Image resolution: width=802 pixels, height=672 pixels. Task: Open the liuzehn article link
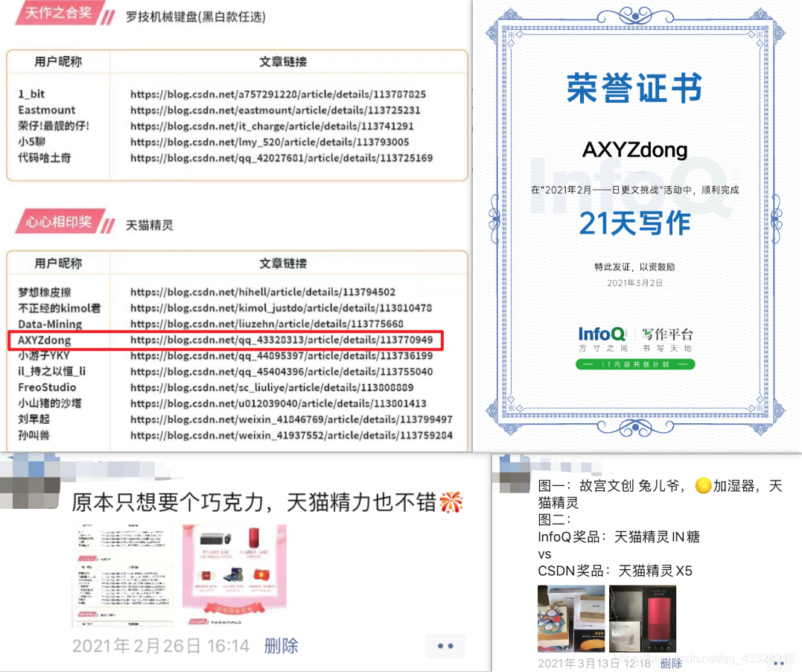pyautogui.click(x=267, y=323)
